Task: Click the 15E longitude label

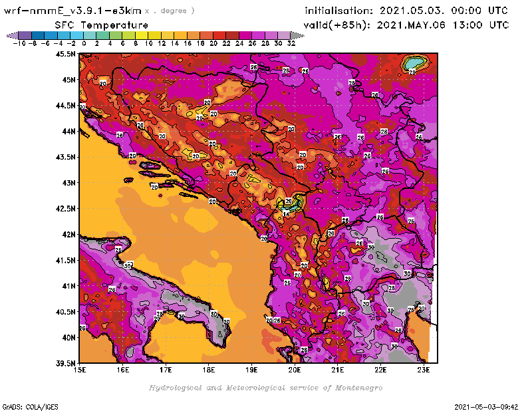Action: (80, 370)
